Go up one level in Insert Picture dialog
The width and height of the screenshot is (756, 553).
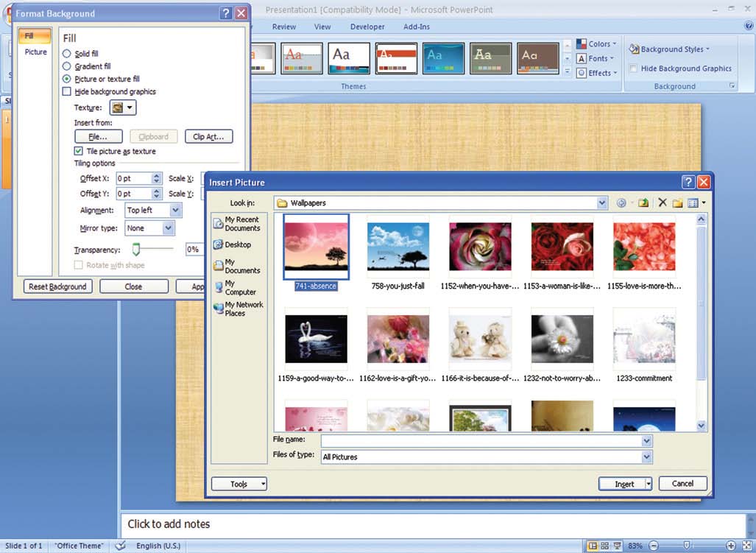[643, 202]
